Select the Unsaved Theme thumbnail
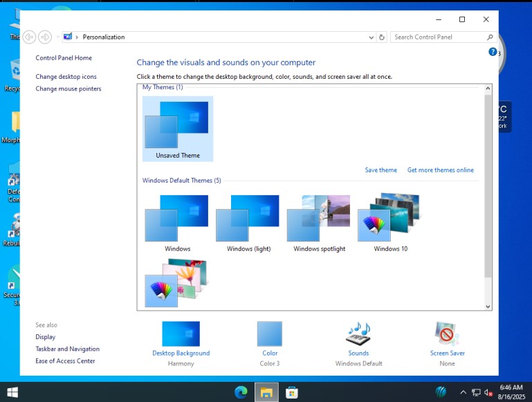The width and height of the screenshot is (532, 402). point(177,129)
